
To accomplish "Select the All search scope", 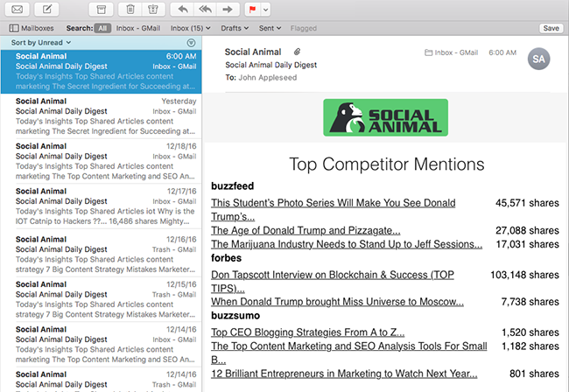I will 102,28.
